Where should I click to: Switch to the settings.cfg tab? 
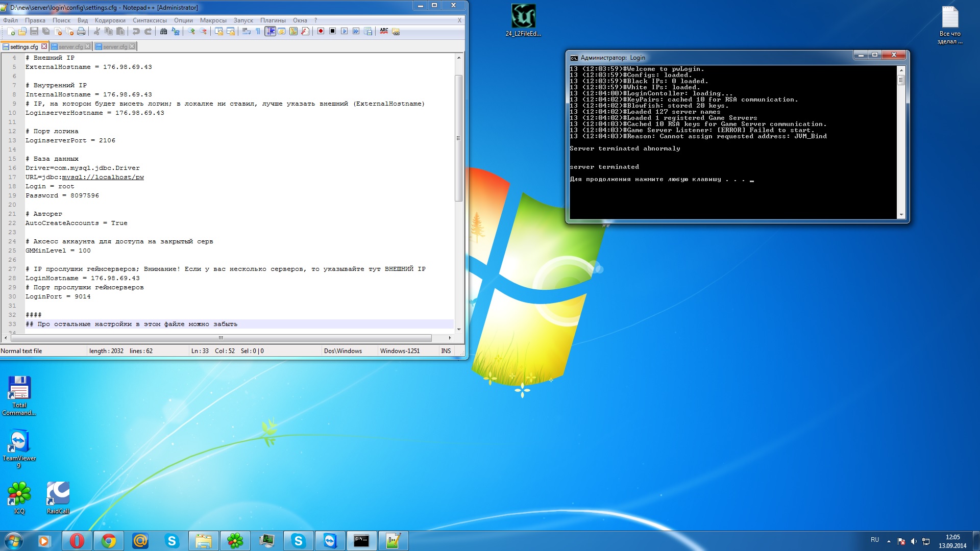coord(23,46)
